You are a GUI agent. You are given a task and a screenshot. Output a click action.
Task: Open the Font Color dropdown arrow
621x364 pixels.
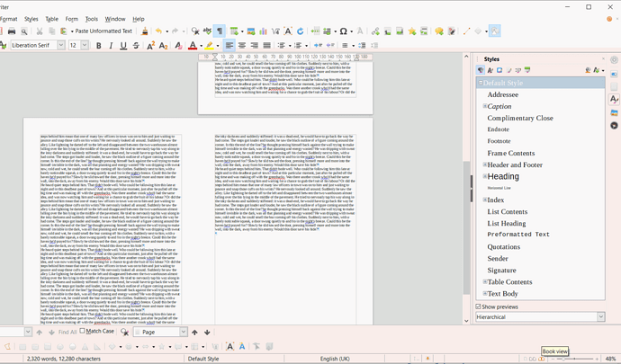click(201, 46)
